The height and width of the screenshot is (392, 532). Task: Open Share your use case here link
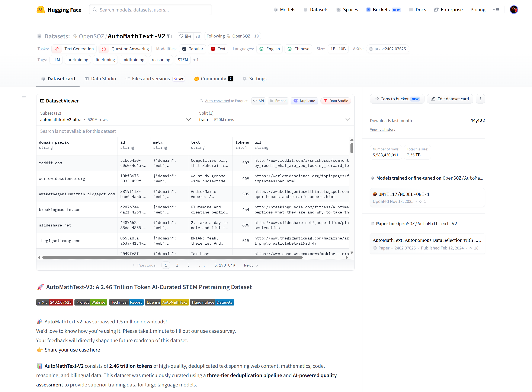[x=72, y=350]
